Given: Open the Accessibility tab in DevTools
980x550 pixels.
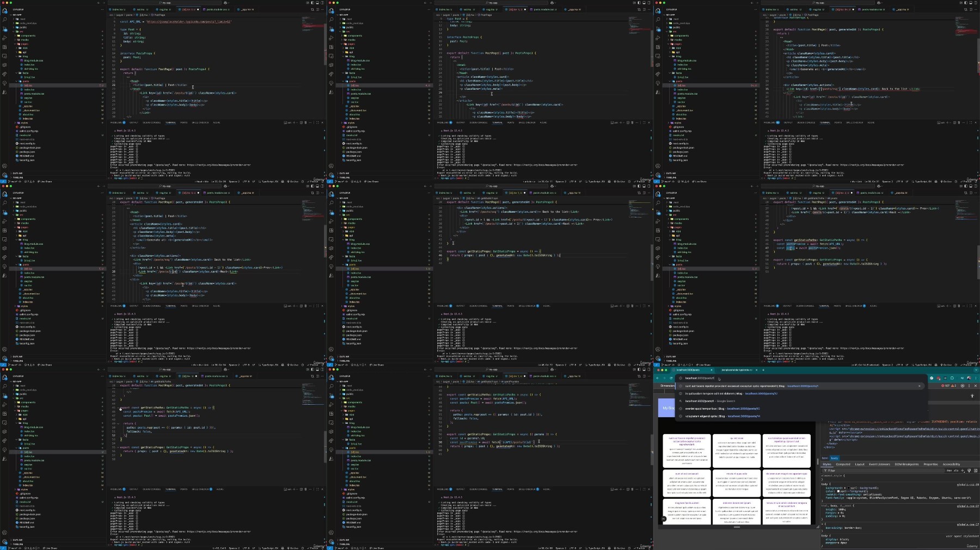Looking at the screenshot, I should [951, 464].
